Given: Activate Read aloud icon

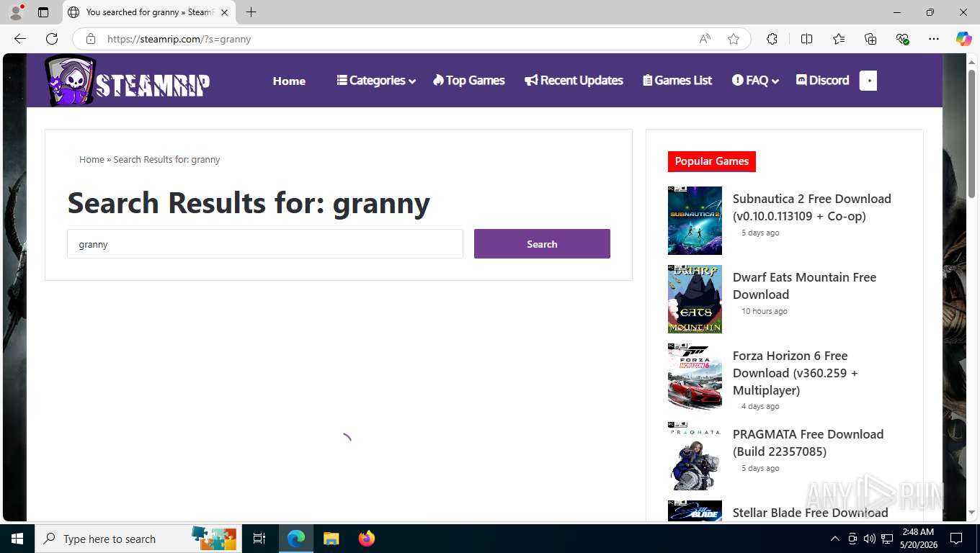Looking at the screenshot, I should (x=705, y=39).
